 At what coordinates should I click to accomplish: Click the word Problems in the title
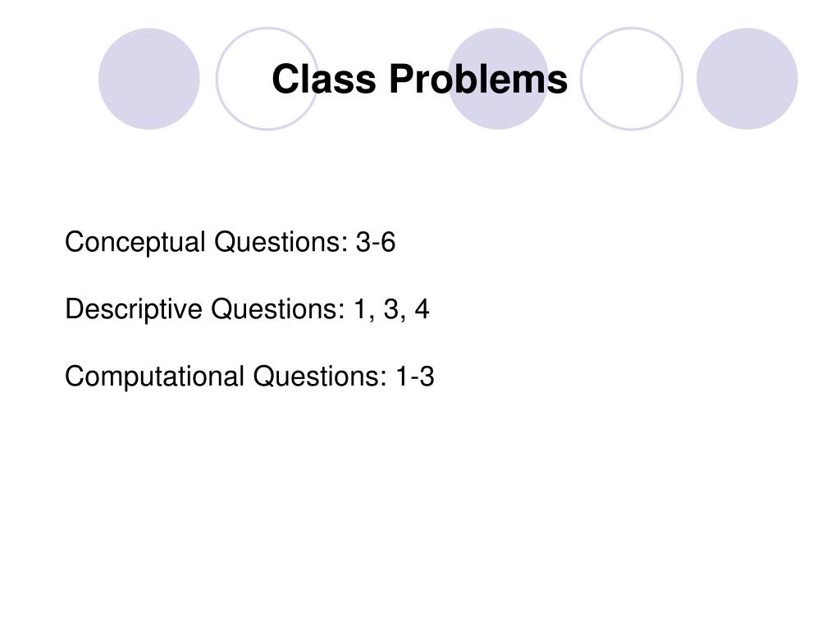[x=478, y=79]
